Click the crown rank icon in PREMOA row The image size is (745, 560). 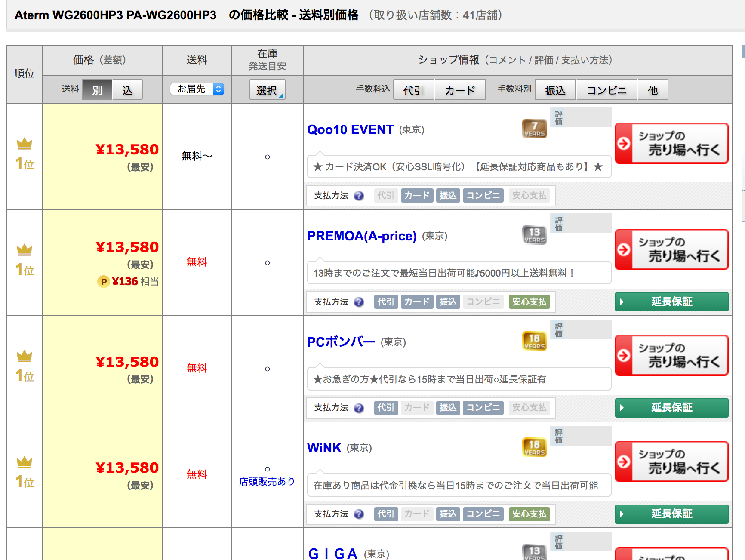(25, 250)
